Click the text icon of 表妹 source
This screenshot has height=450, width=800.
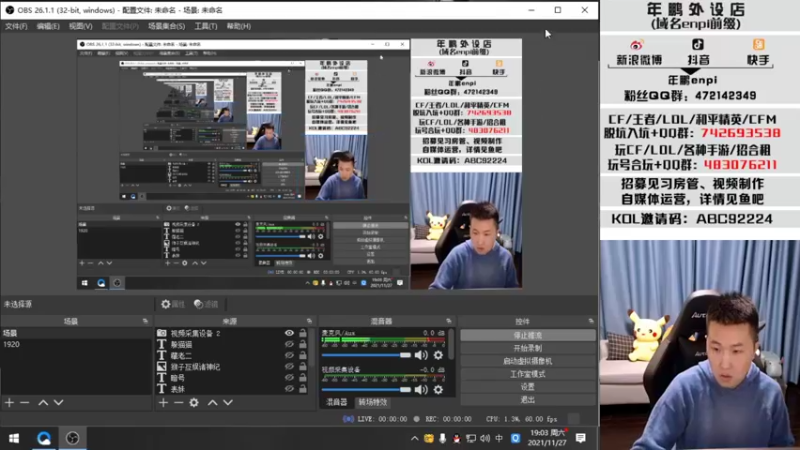click(x=162, y=389)
